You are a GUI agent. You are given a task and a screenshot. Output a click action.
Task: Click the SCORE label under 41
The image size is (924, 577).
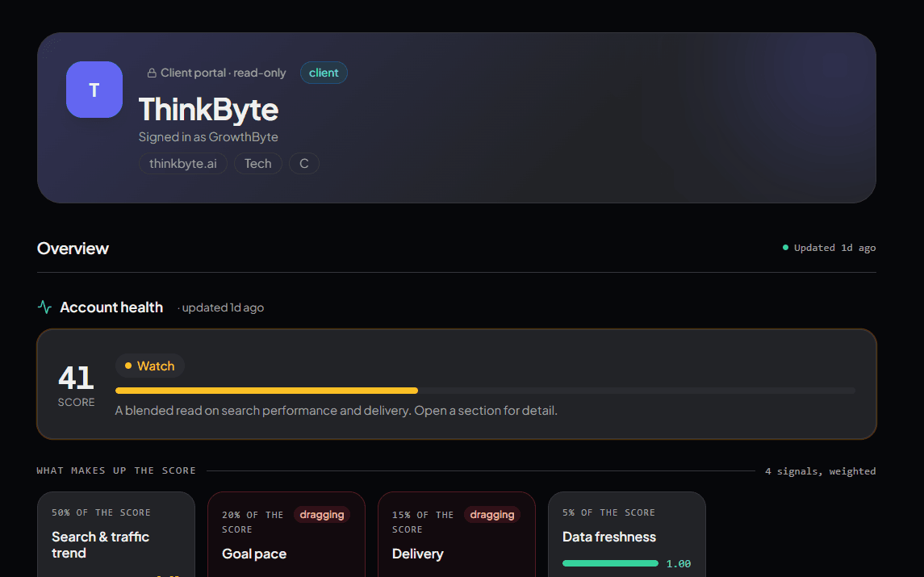pyautogui.click(x=76, y=402)
